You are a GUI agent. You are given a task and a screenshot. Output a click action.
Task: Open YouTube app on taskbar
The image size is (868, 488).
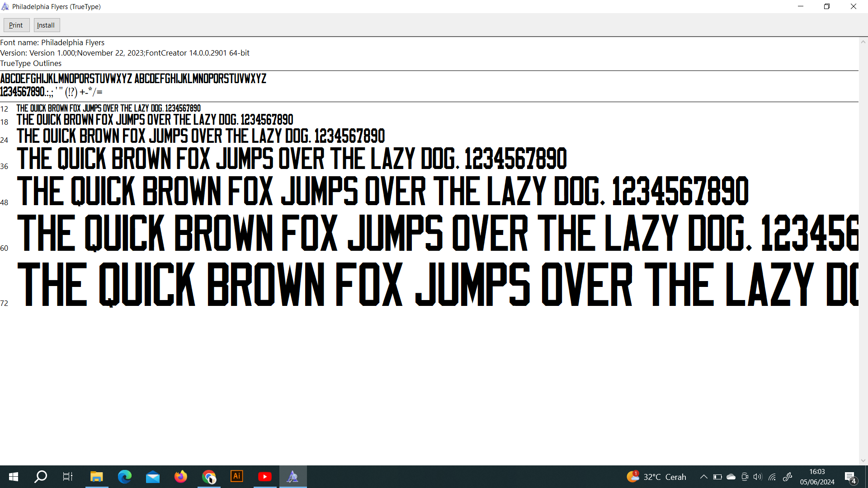265,477
